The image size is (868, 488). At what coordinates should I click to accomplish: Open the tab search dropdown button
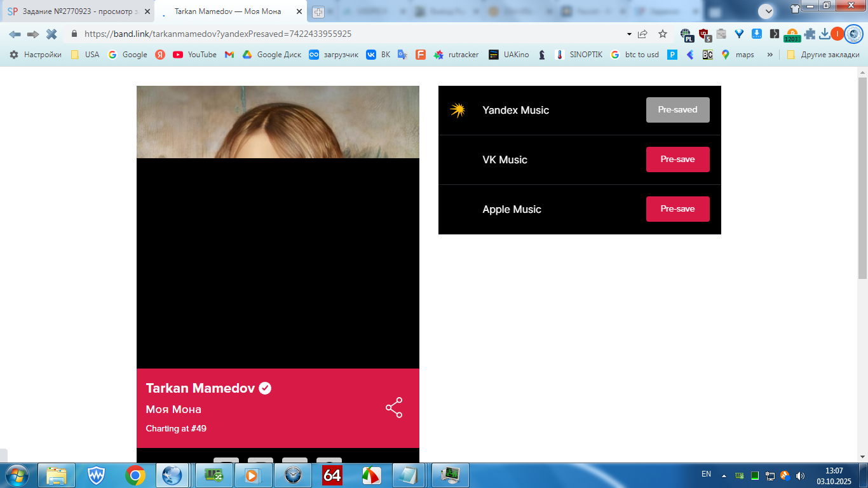(x=766, y=11)
